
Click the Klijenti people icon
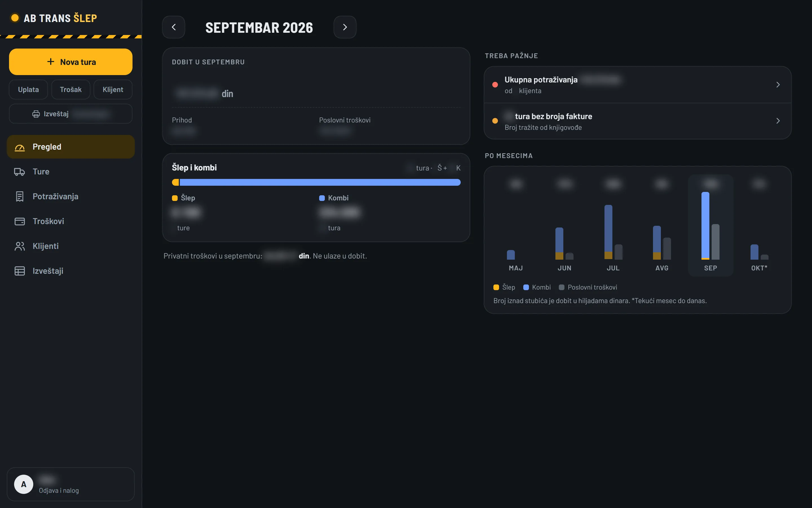coord(20,246)
